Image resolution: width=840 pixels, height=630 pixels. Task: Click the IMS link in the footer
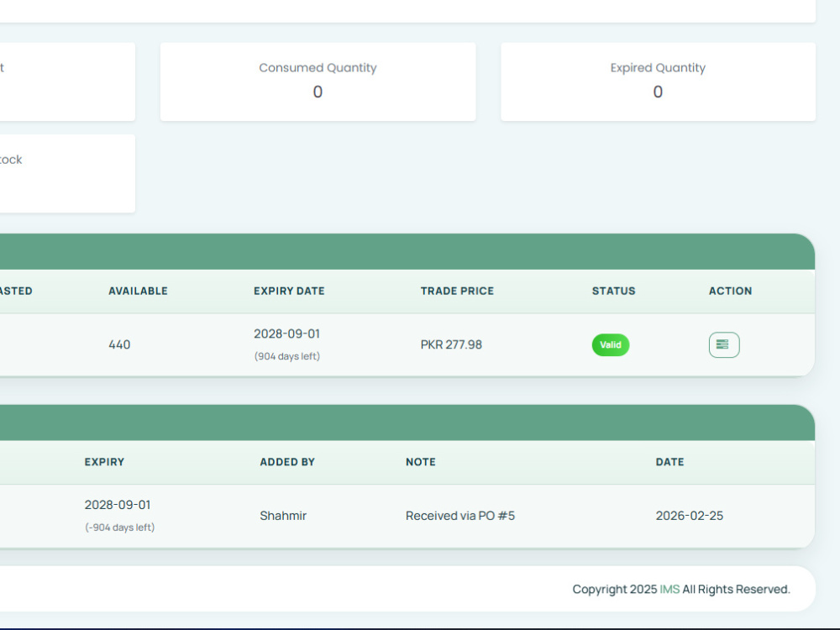coord(669,590)
